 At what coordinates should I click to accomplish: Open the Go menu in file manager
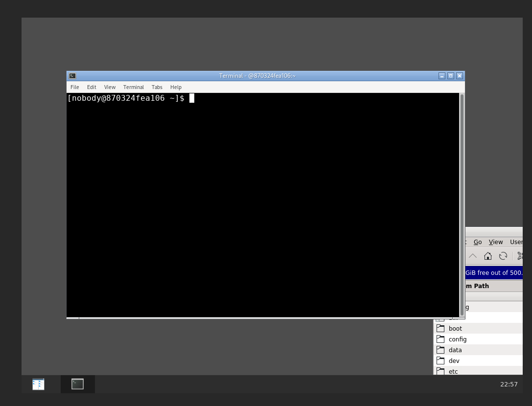[x=478, y=242]
